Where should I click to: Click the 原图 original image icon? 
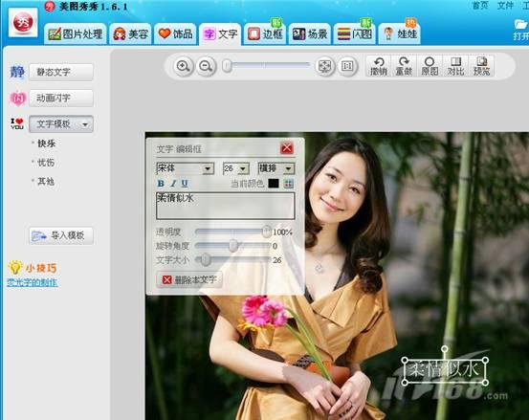pos(430,66)
